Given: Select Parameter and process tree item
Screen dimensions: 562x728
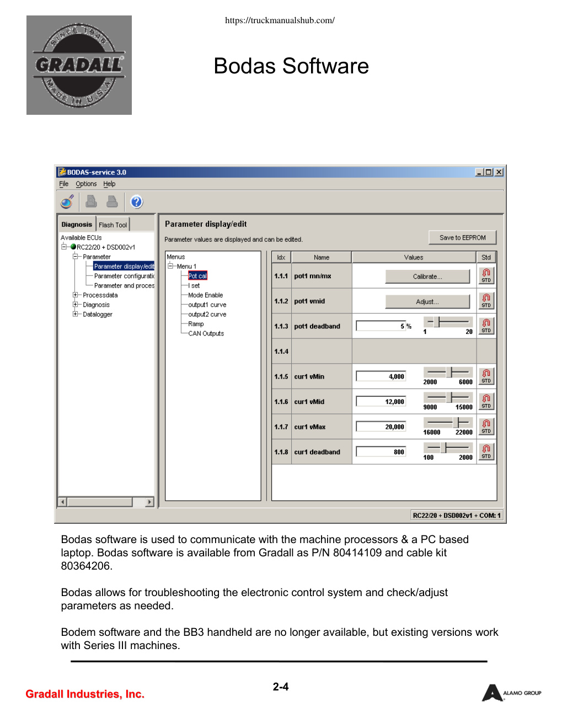Looking at the screenshot, I should 124,286.
